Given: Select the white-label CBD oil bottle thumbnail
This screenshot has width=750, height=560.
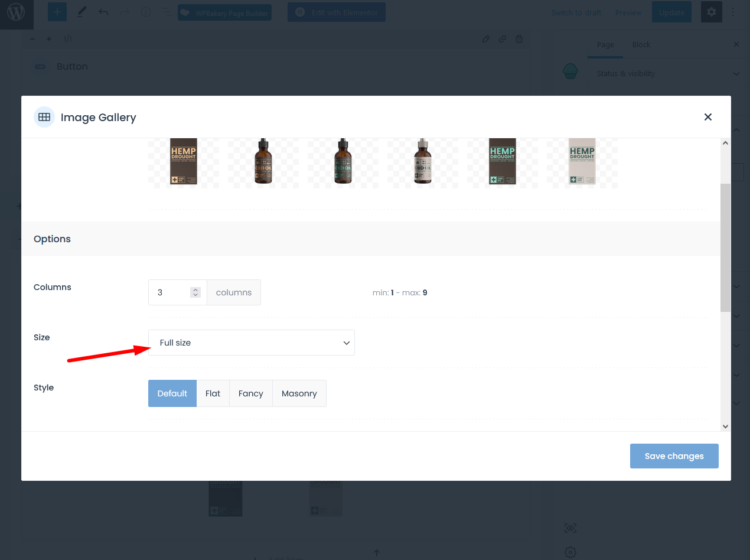Looking at the screenshot, I should click(x=423, y=162).
